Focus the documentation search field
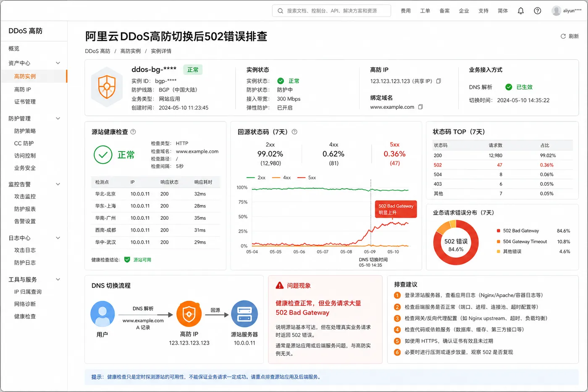This screenshot has height=392, width=588. pyautogui.click(x=331, y=11)
